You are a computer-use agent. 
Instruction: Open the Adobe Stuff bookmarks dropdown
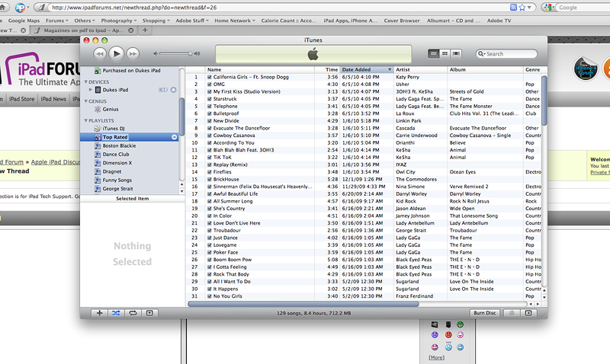192,21
